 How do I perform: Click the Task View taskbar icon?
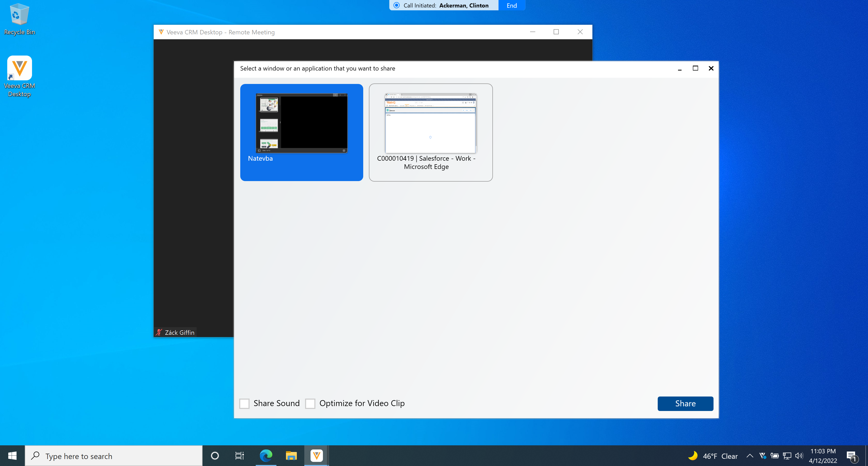[239, 456]
